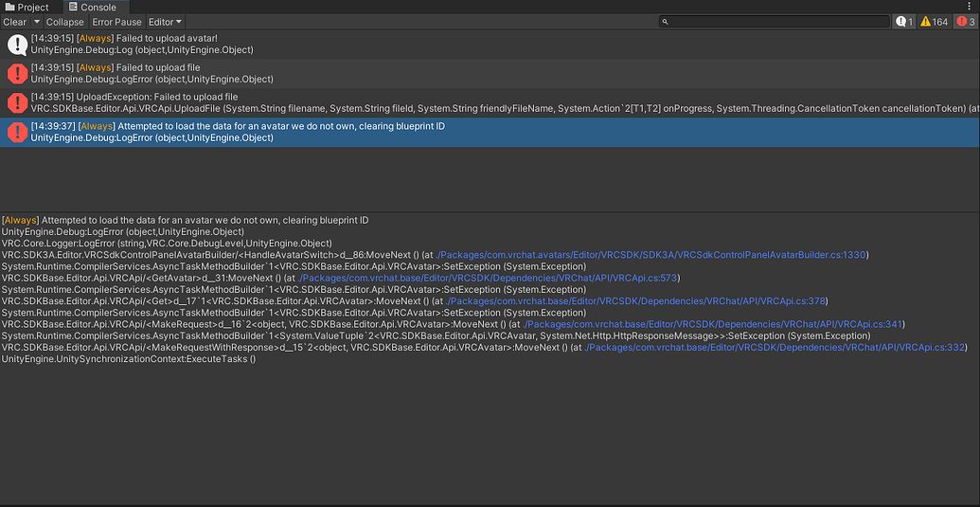Select the UploadException log entry
The height and width of the screenshot is (507, 980).
click(473, 102)
